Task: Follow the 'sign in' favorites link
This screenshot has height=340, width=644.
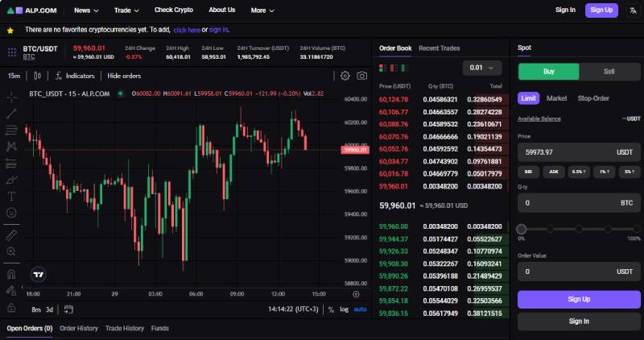Action: pyautogui.click(x=218, y=30)
